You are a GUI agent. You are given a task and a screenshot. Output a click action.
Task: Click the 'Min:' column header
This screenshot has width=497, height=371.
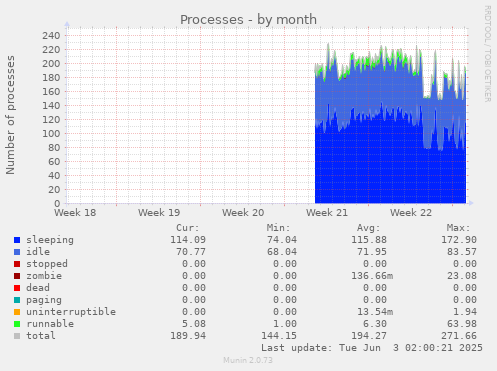[278, 228]
